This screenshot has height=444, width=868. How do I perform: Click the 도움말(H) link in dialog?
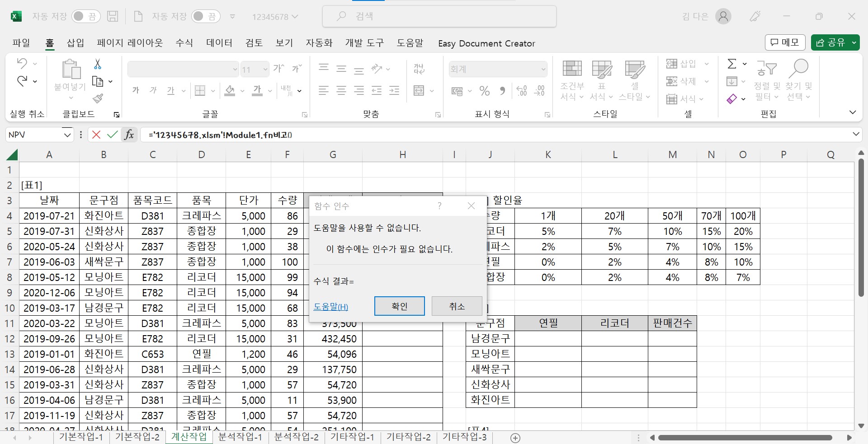pyautogui.click(x=330, y=307)
